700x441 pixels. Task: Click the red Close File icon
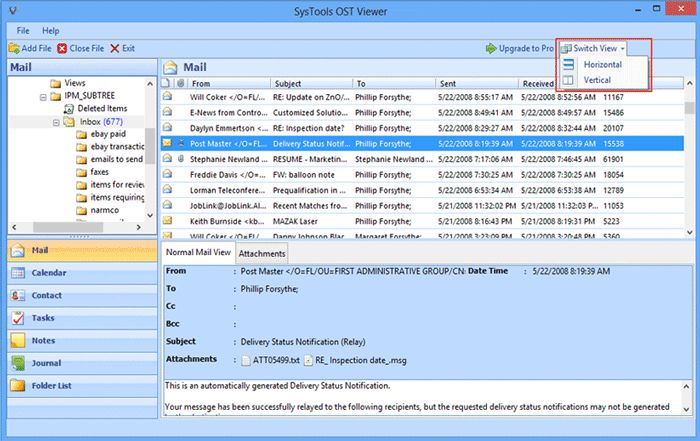click(62, 48)
